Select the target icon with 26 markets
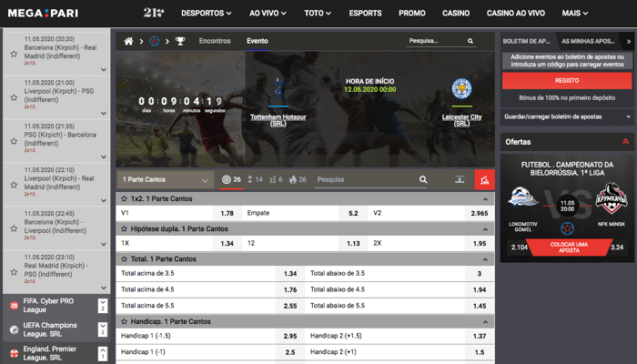 click(x=231, y=179)
